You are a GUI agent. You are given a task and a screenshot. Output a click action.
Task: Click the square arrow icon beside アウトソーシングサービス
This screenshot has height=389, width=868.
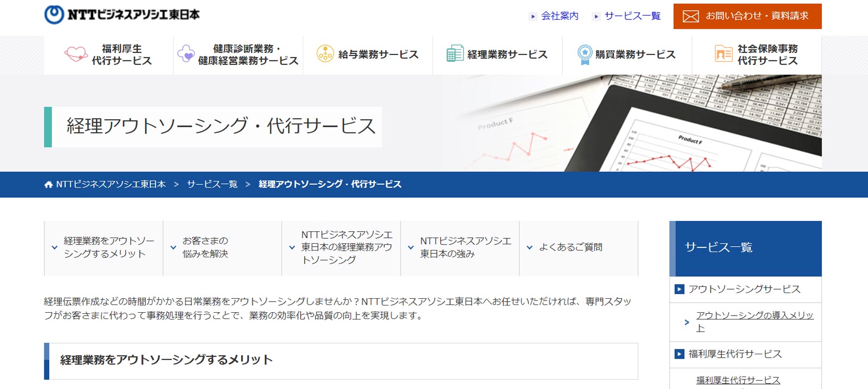pyautogui.click(x=679, y=290)
